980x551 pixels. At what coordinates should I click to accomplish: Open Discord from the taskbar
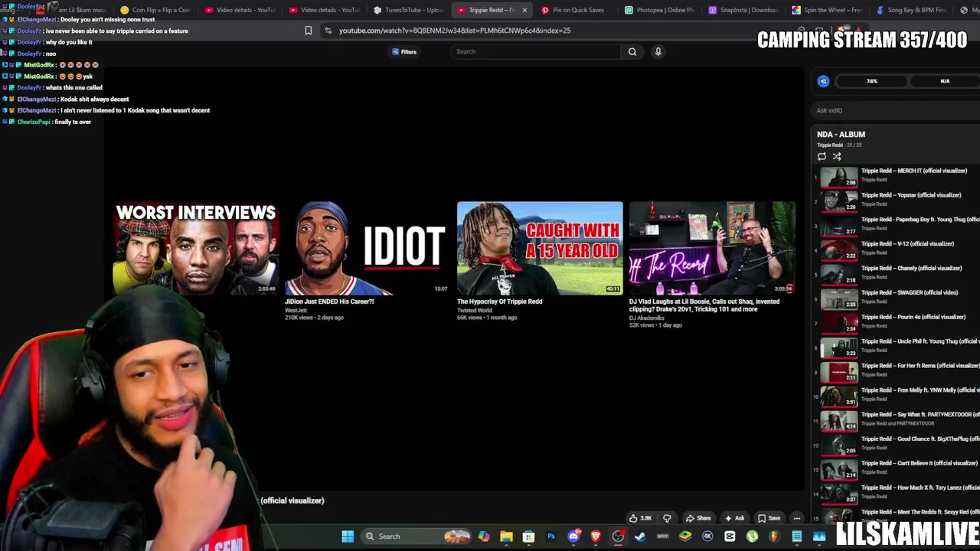573,536
